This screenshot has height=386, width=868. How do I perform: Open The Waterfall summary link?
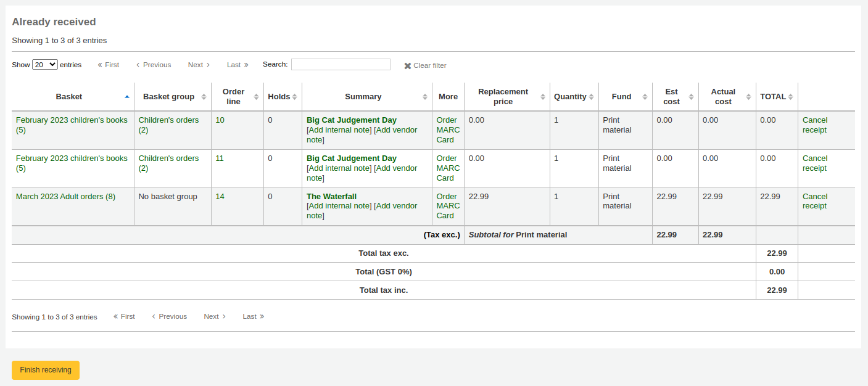[x=332, y=196]
